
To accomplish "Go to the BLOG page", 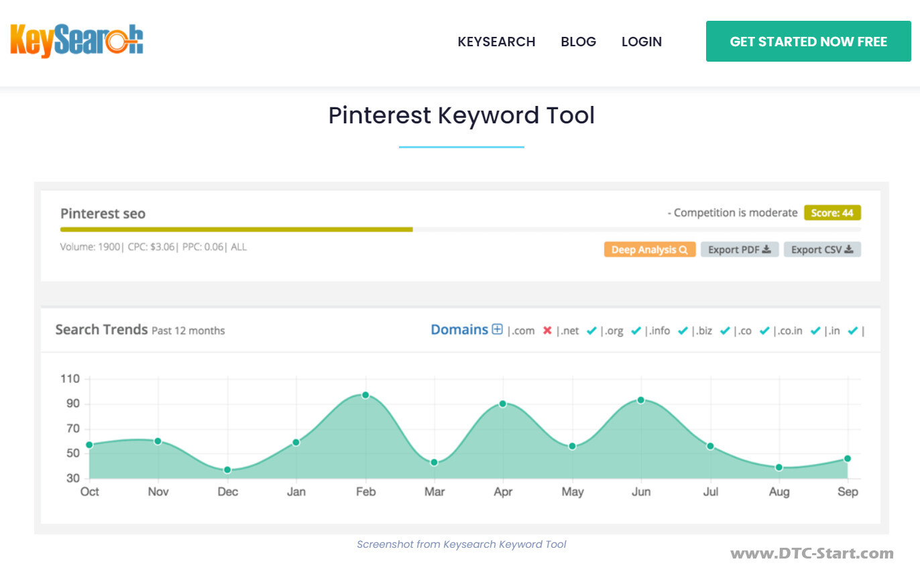I will click(x=578, y=42).
